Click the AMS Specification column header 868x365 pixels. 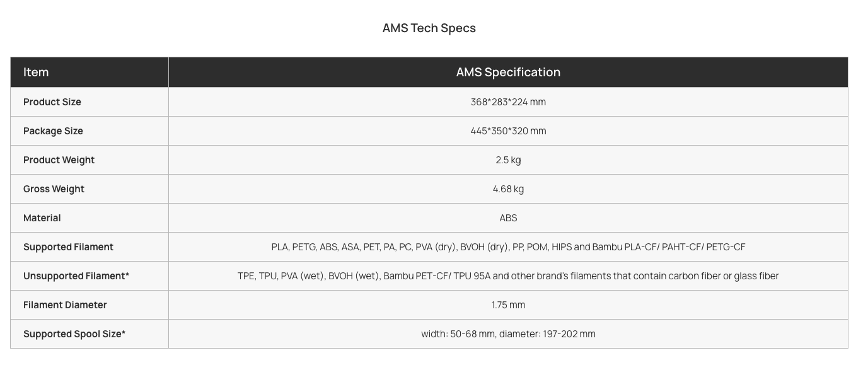508,72
